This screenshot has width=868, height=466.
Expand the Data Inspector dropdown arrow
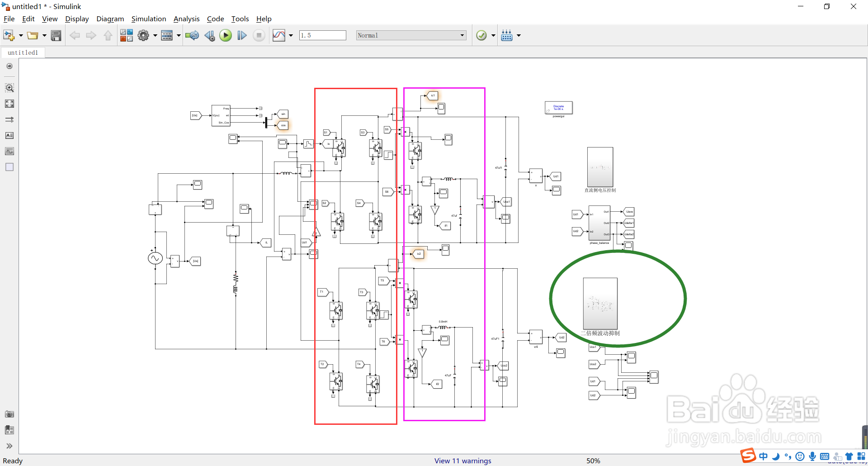[291, 35]
